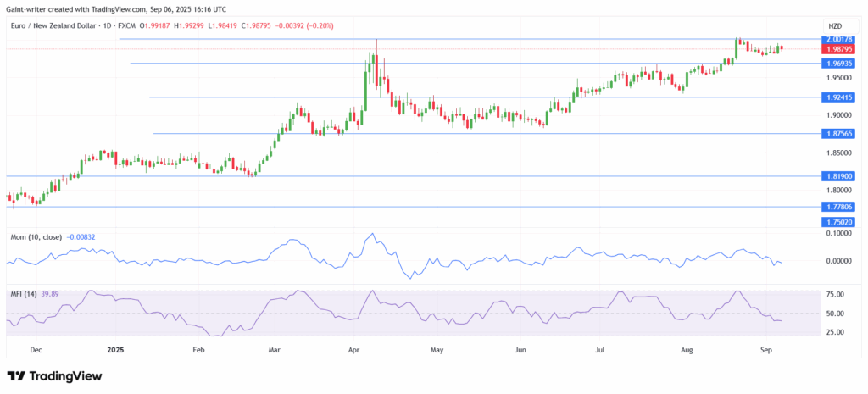This screenshot has width=868, height=394.
Task: Click the Mar label on time axis
Action: point(274,350)
